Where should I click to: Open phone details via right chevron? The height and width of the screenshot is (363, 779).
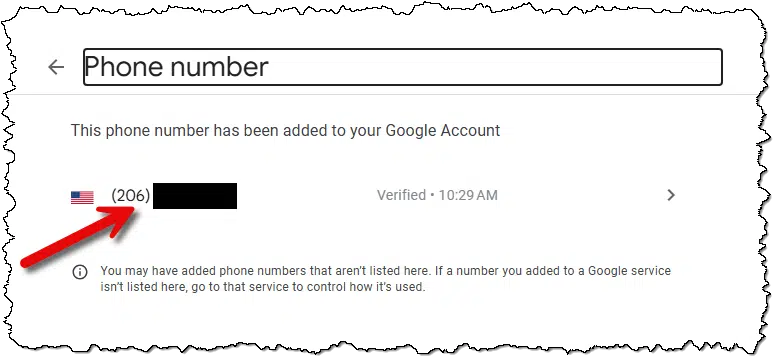671,195
